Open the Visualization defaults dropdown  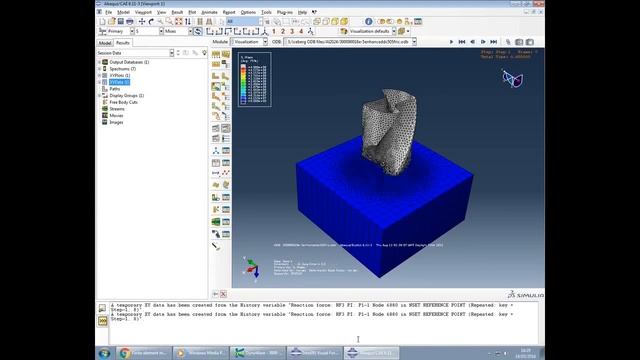[x=394, y=31]
